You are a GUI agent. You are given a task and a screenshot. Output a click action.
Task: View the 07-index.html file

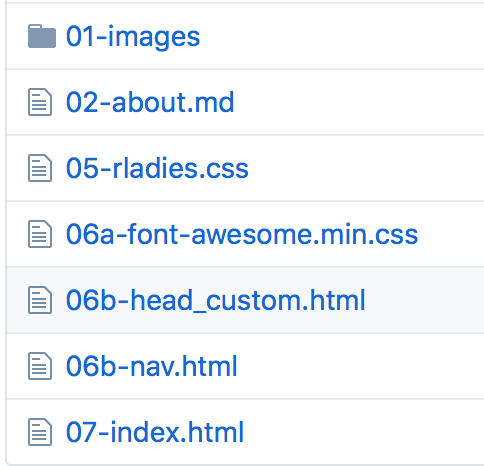[155, 432]
